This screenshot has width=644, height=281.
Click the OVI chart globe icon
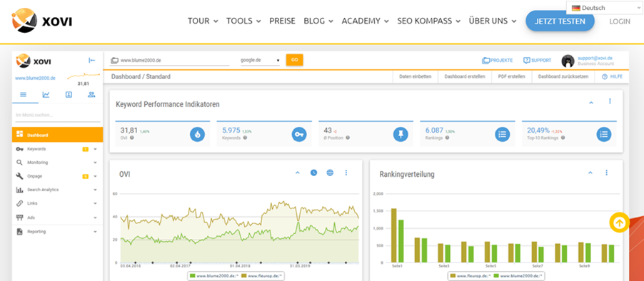[x=330, y=173]
